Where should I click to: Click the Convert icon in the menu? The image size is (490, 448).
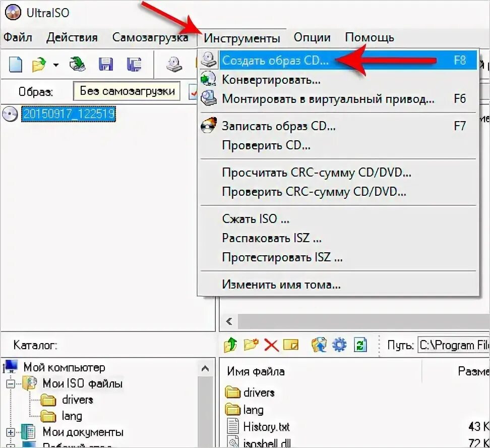click(x=208, y=79)
